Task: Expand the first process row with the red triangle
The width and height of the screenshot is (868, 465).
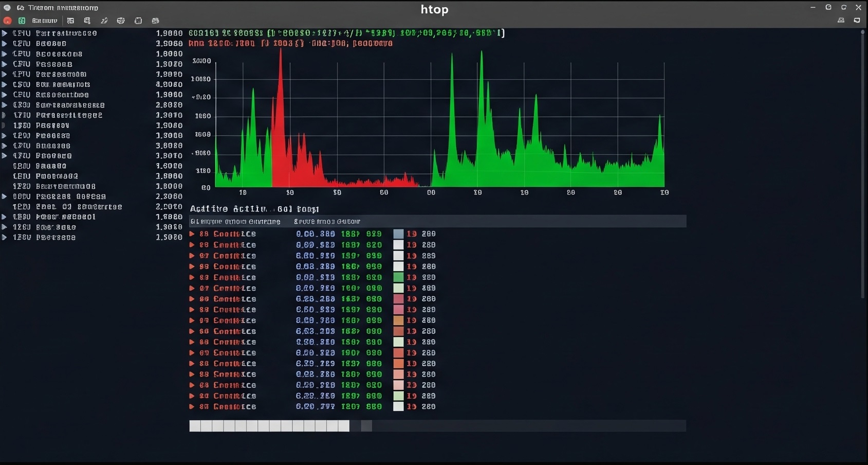Action: pyautogui.click(x=192, y=234)
